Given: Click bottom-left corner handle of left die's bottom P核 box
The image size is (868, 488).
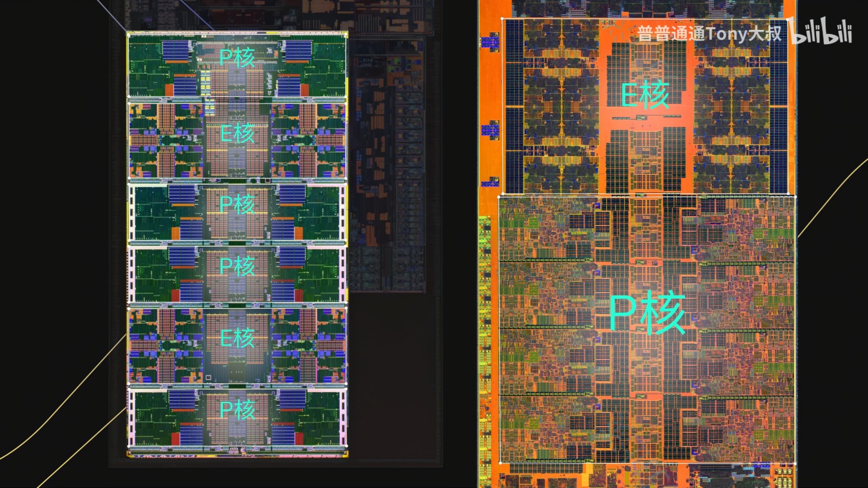Looking at the screenshot, I should click(x=129, y=446).
